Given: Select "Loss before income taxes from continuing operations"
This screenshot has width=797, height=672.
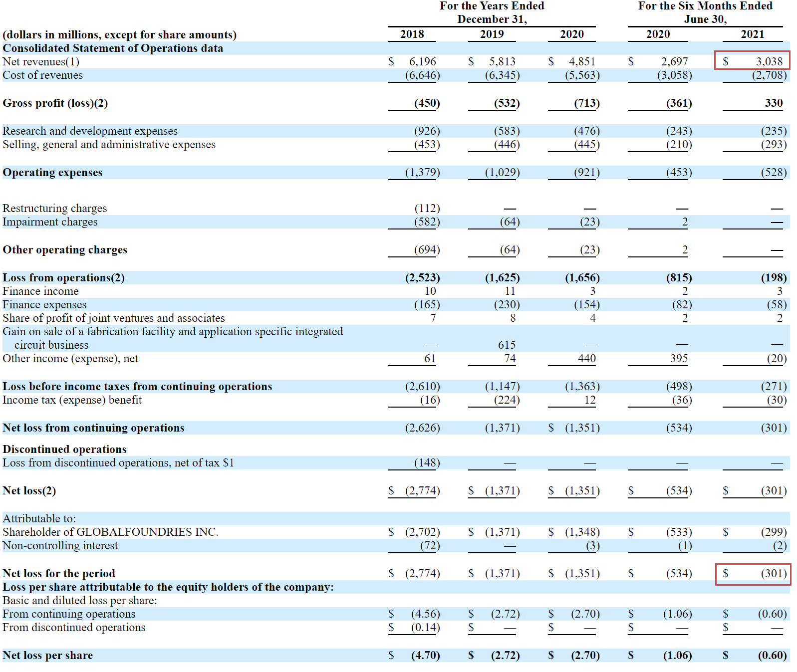Looking at the screenshot, I should [x=137, y=386].
